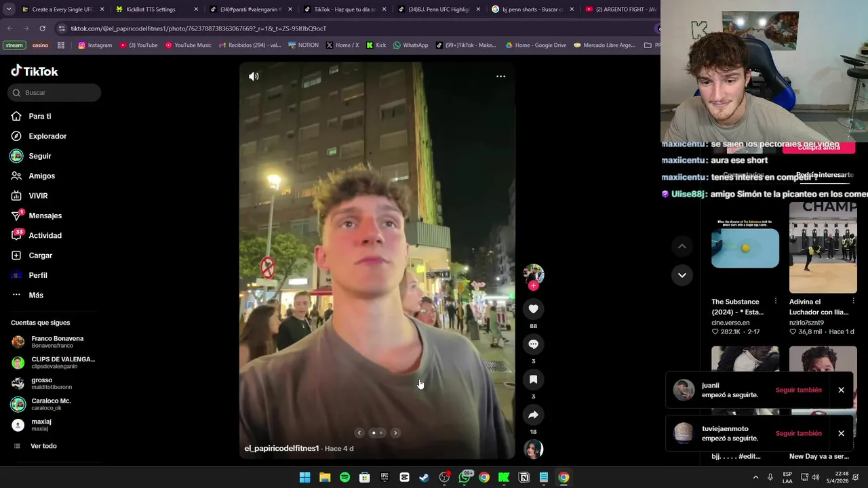
Task: Open Home - Google Drive bookmark
Action: point(536,45)
